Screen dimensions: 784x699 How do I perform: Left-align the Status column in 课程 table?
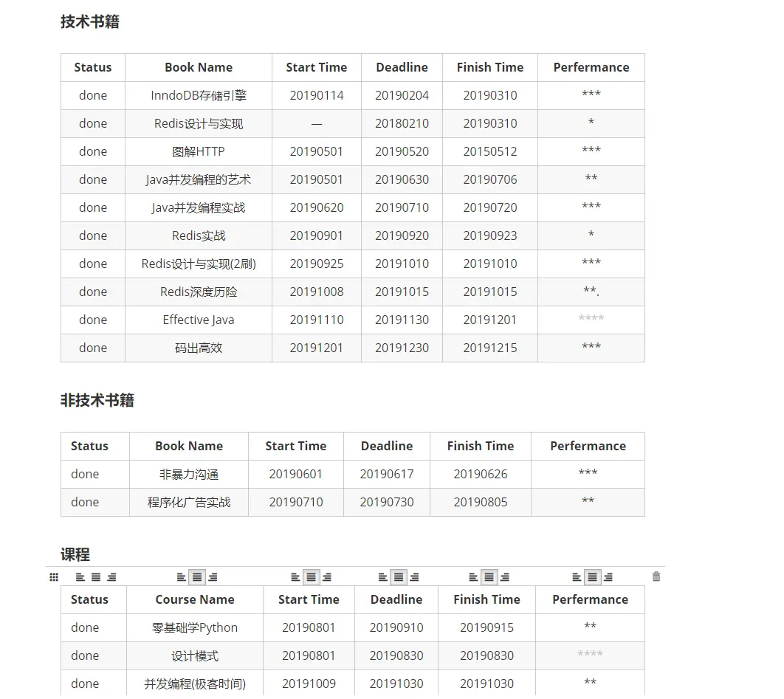pyautogui.click(x=80, y=577)
